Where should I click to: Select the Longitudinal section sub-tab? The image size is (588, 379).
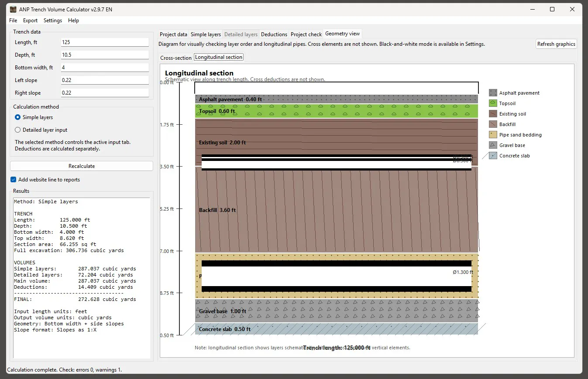click(x=219, y=57)
